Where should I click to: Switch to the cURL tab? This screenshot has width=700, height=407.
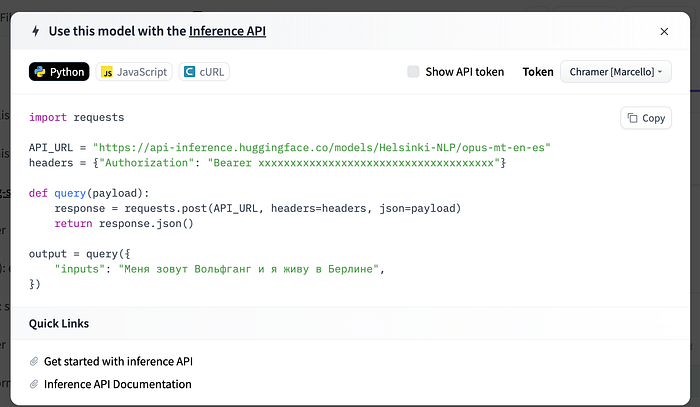(x=204, y=72)
